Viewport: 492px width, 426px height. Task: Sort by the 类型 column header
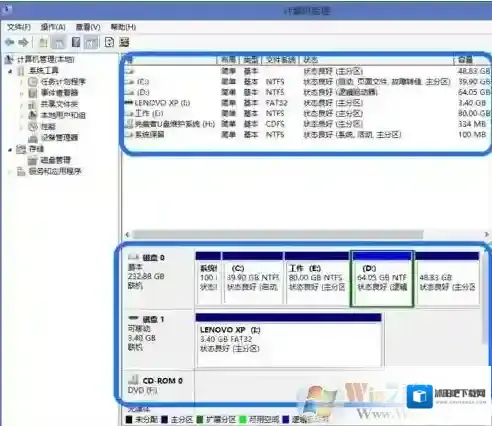pos(251,60)
